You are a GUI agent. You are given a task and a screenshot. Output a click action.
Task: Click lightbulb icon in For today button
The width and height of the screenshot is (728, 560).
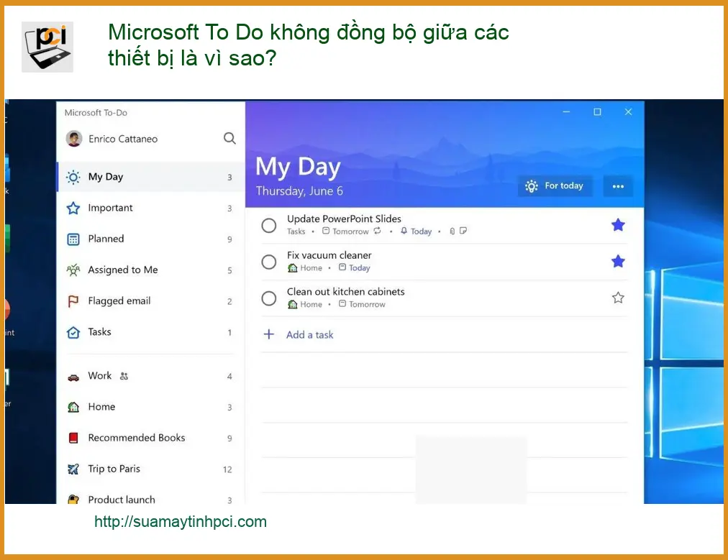coord(531,186)
